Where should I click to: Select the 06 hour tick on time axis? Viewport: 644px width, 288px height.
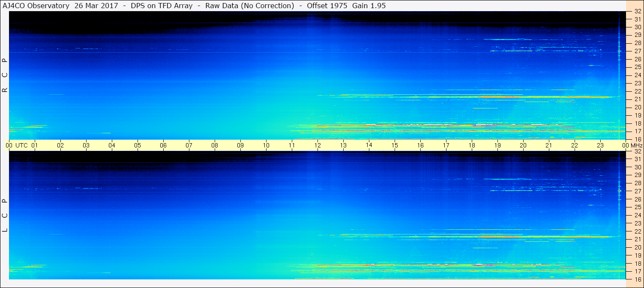tap(163, 145)
